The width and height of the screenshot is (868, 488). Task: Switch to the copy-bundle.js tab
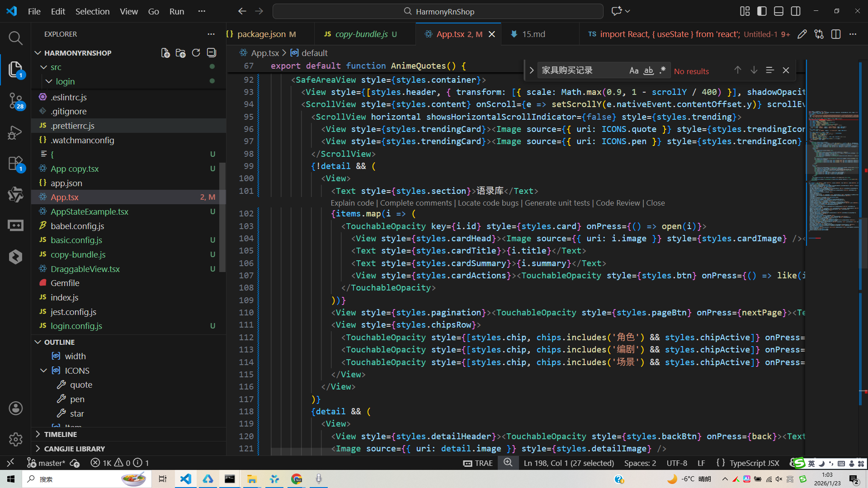point(361,34)
